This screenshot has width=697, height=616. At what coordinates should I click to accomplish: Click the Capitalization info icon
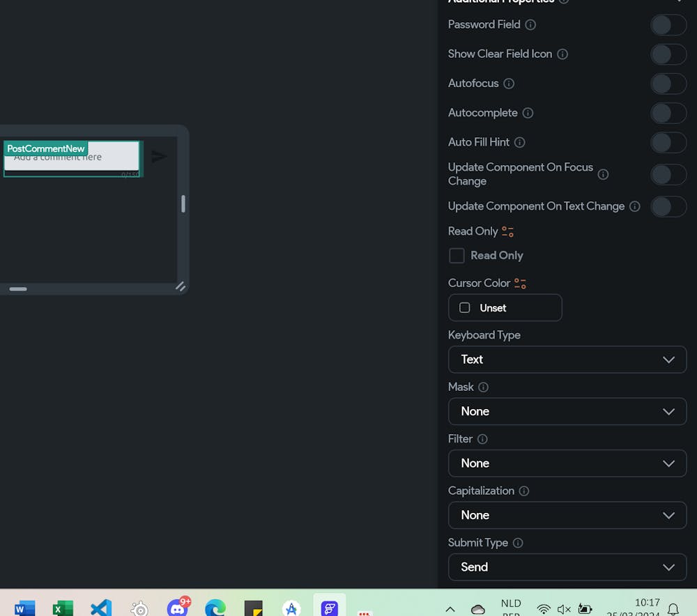tap(524, 491)
